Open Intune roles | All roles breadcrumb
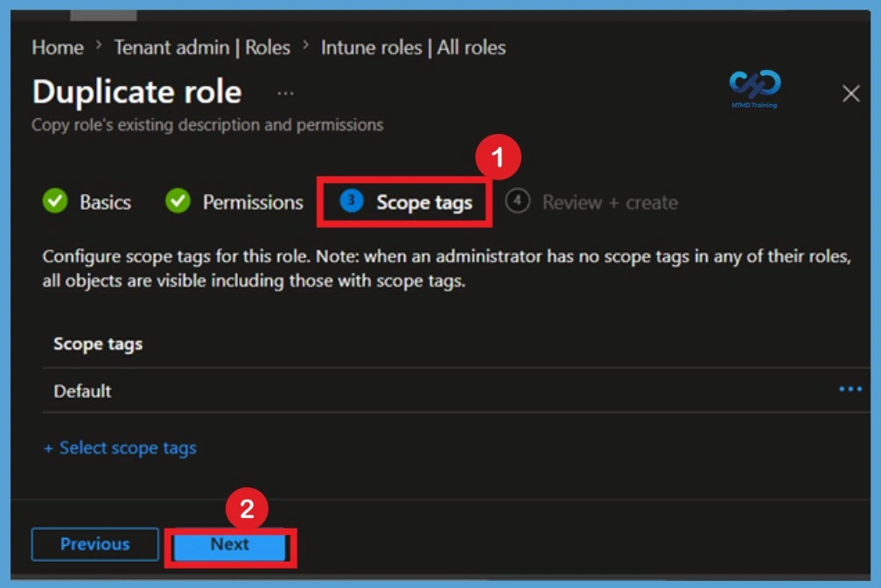881x588 pixels. point(413,47)
